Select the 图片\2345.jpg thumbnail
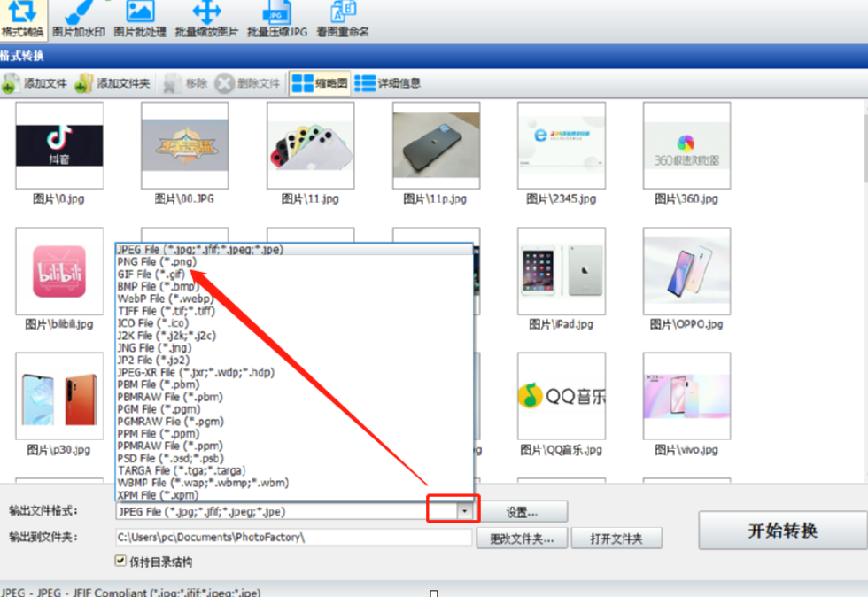This screenshot has height=597, width=868. [x=562, y=145]
